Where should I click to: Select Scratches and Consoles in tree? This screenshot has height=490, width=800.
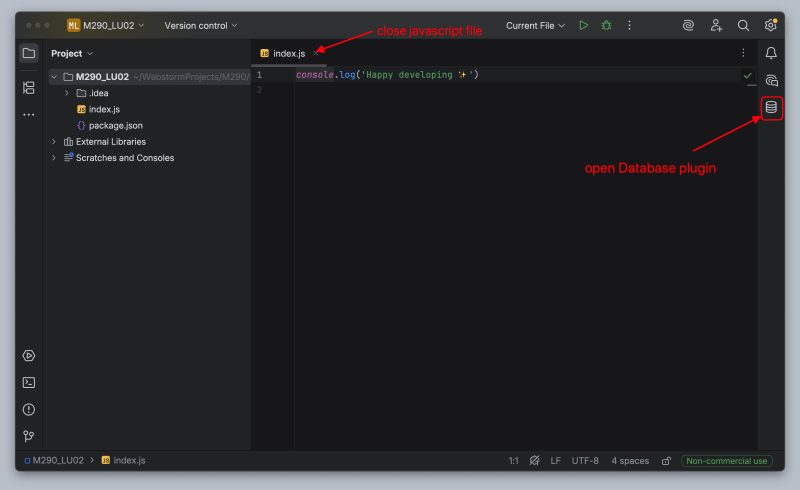(125, 158)
